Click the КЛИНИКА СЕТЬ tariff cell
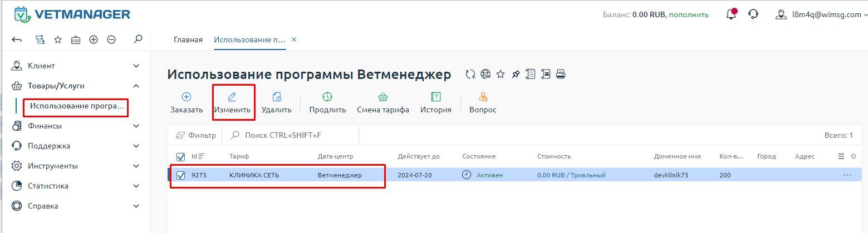Screen dimensions: 868x233 (254, 175)
